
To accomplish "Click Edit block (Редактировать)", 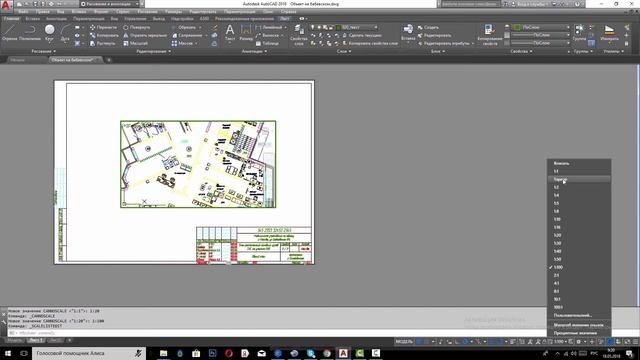I will pyautogui.click(x=434, y=35).
